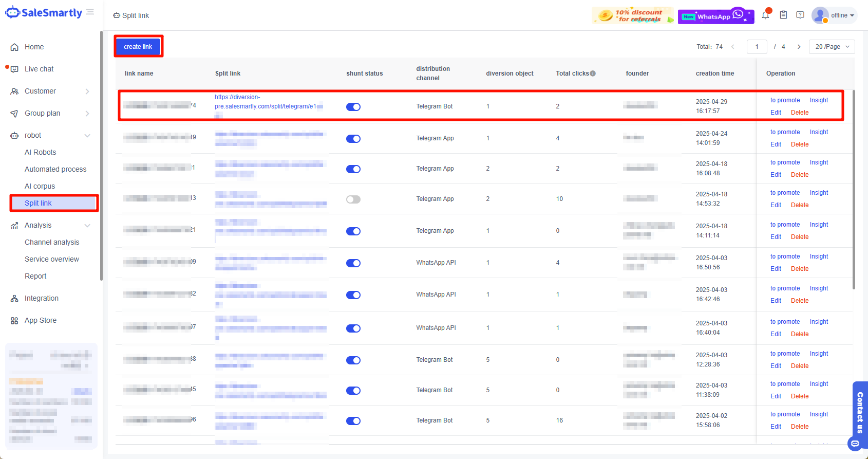This screenshot has width=868, height=459.
Task: Open the 20 /Page size dropdown
Action: [832, 47]
